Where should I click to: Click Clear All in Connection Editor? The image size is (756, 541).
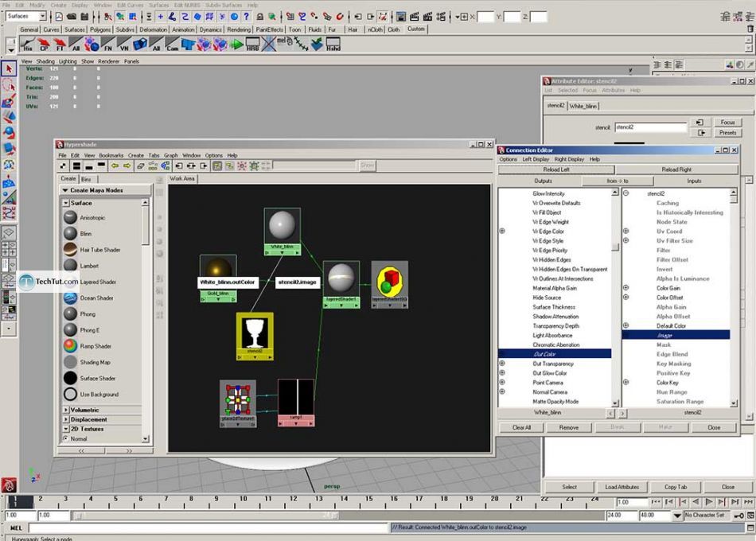tap(521, 428)
